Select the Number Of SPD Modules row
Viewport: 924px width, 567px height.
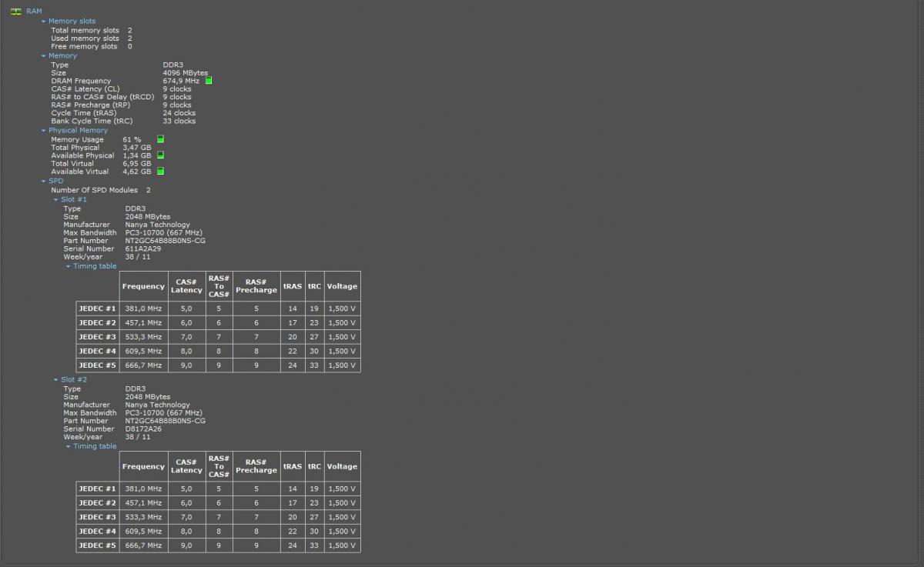click(101, 190)
